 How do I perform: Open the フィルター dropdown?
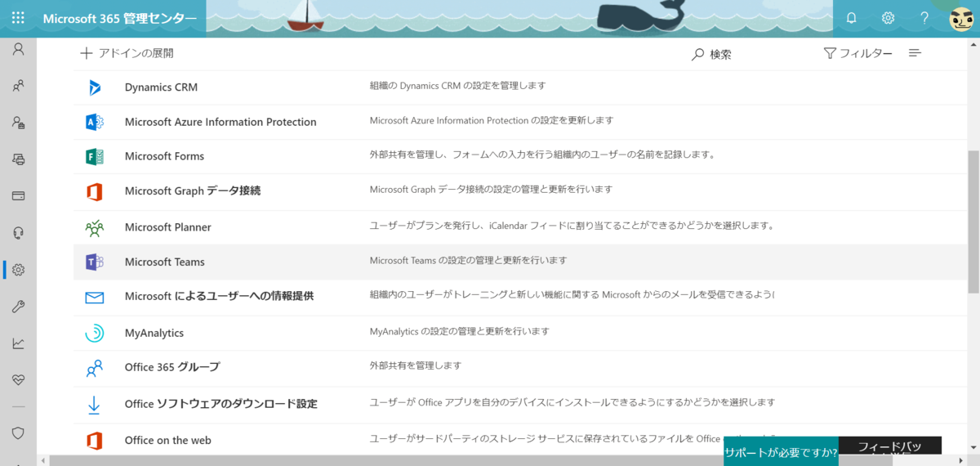pos(857,53)
